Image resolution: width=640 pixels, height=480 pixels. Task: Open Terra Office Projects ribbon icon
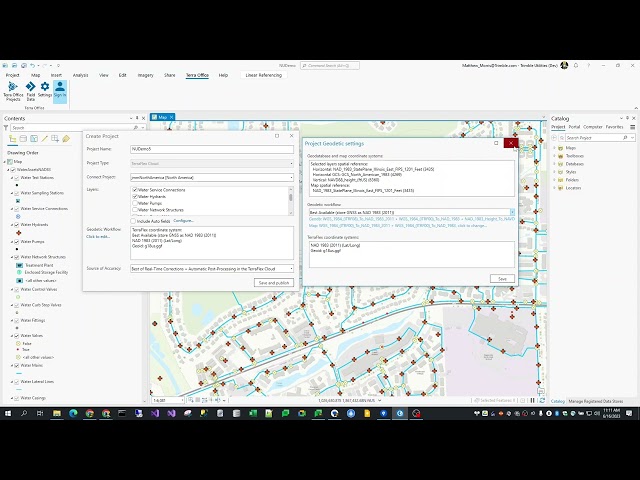[x=13, y=91]
